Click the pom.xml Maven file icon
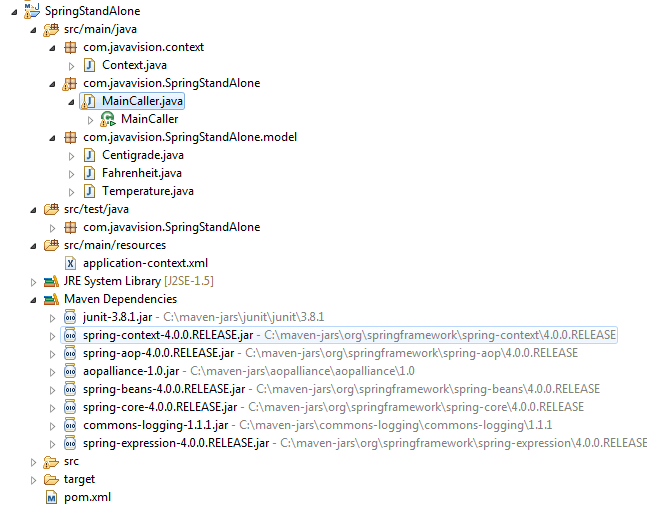The image size is (662, 511). pos(51,498)
